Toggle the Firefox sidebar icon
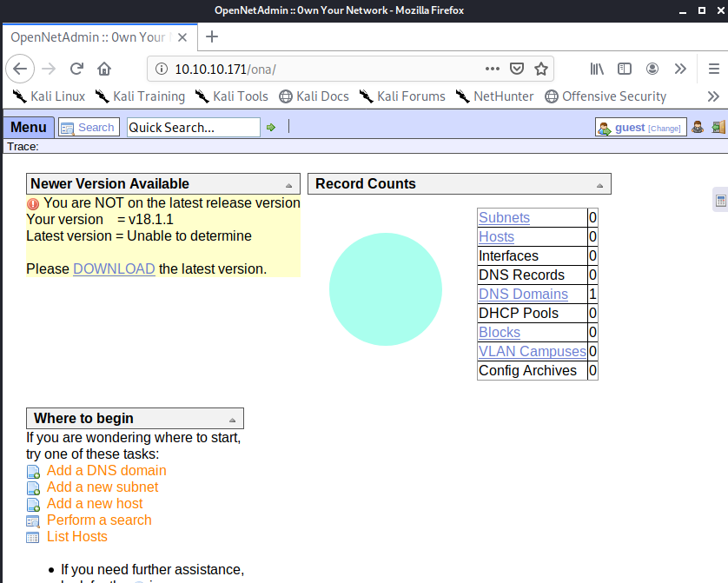Screen dimensions: 728x583 tap(625, 69)
